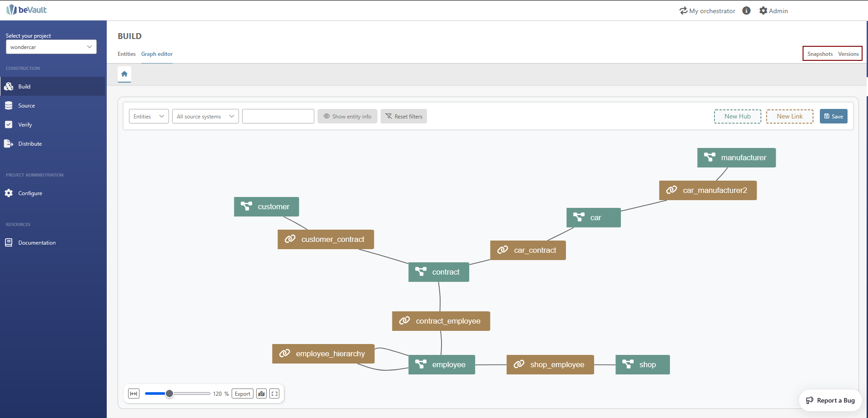Click the Admin gear icon
This screenshot has height=418, width=868.
coord(763,11)
